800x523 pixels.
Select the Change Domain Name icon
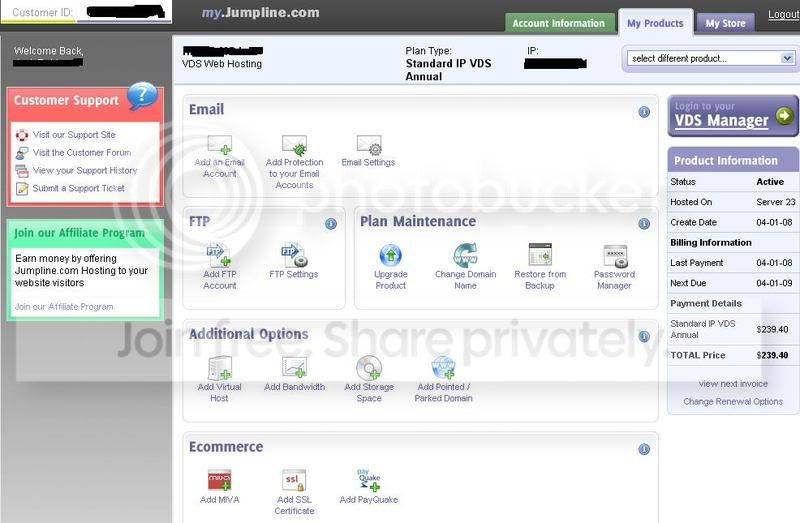(465, 255)
